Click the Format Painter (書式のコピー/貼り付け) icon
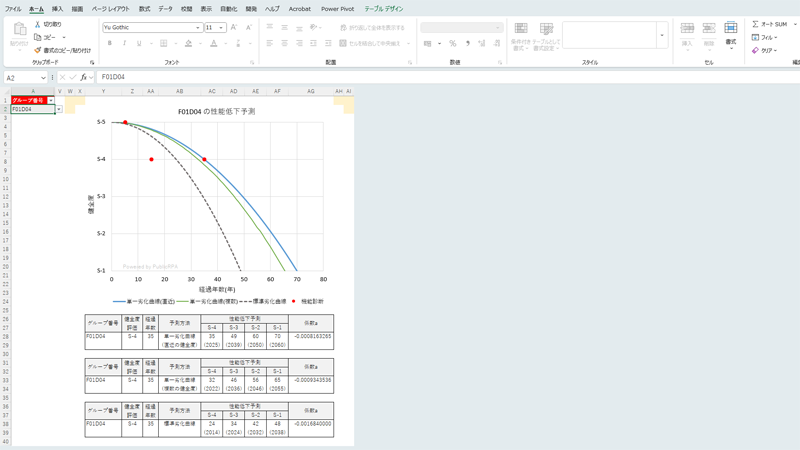Screen dimensions: 800x450 pos(38,50)
